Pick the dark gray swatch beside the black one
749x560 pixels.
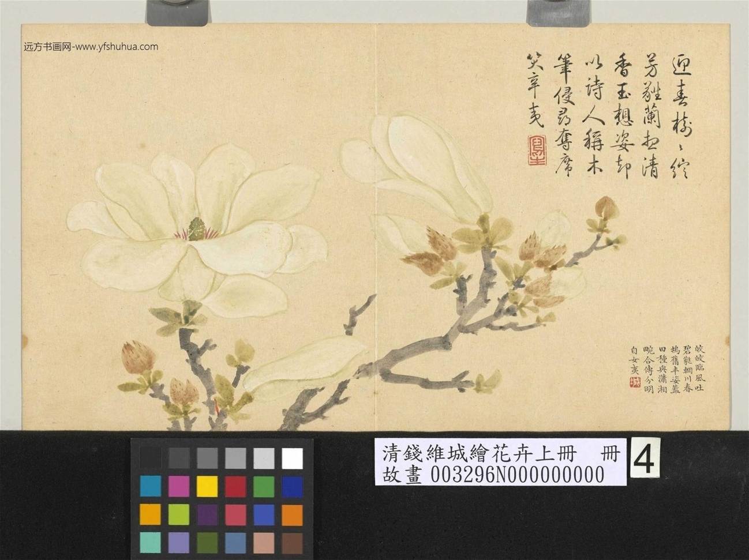tap(179, 458)
